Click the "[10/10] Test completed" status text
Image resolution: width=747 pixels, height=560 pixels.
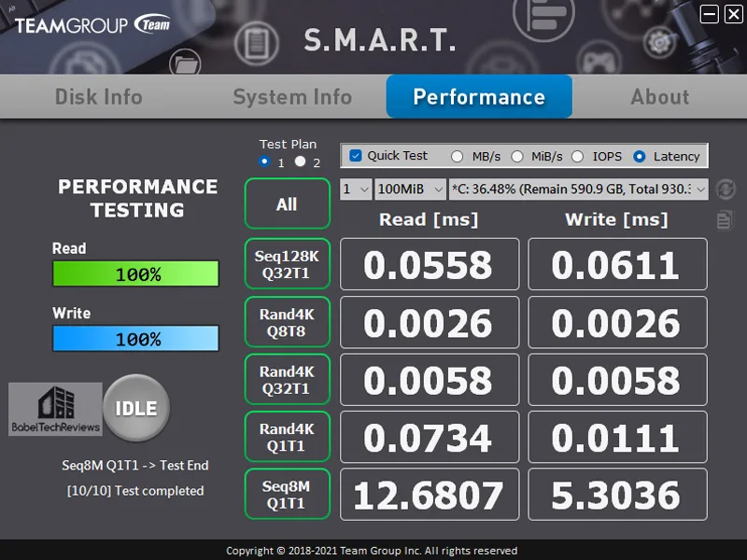pos(135,491)
